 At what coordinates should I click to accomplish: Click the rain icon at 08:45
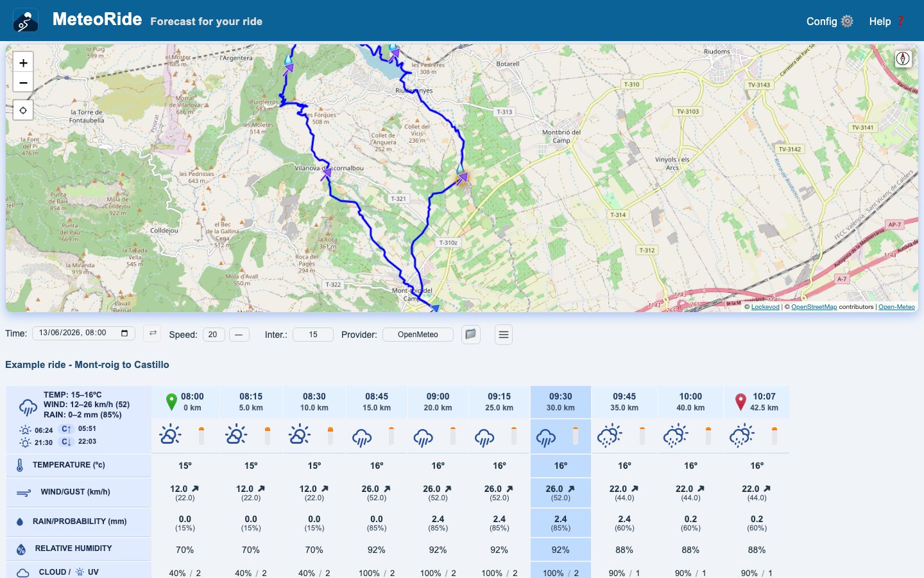pyautogui.click(x=362, y=437)
